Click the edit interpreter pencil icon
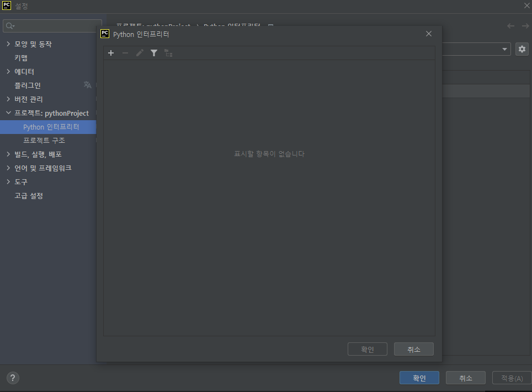 [x=140, y=53]
